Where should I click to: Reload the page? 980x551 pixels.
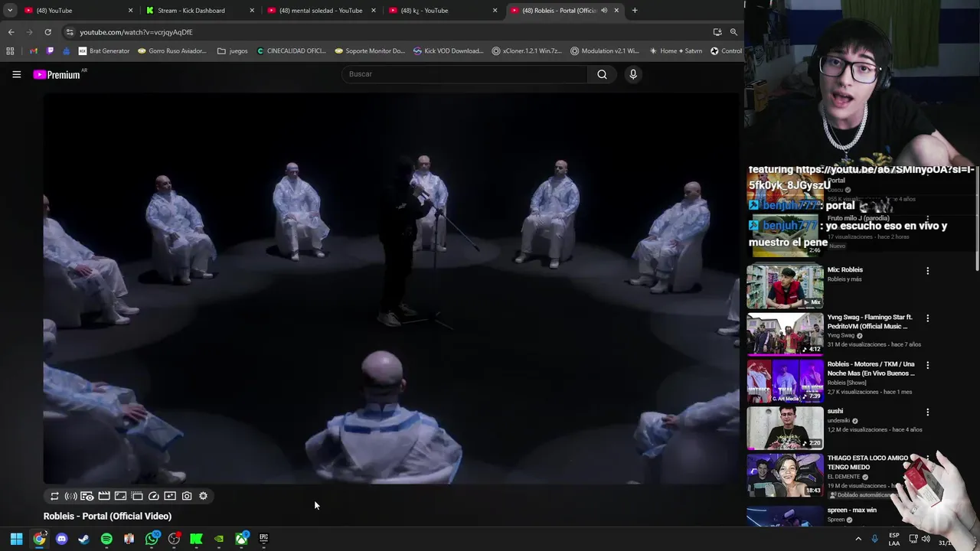click(47, 32)
